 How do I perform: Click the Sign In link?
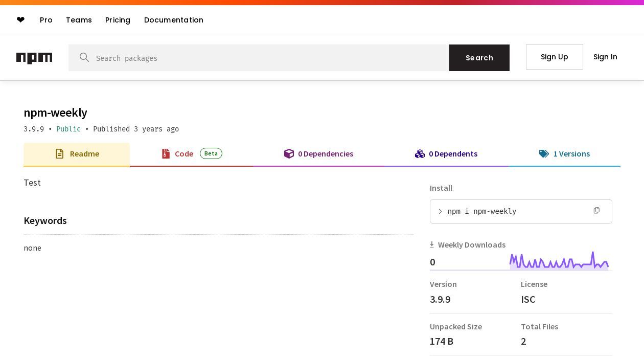(605, 57)
